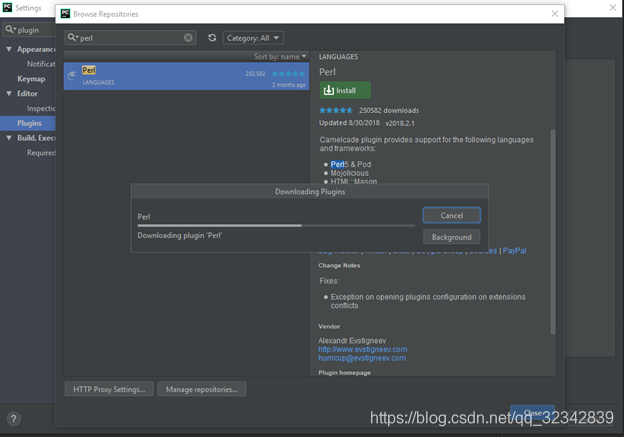Open HTTP Proxy Settings
624x437 pixels.
(109, 389)
